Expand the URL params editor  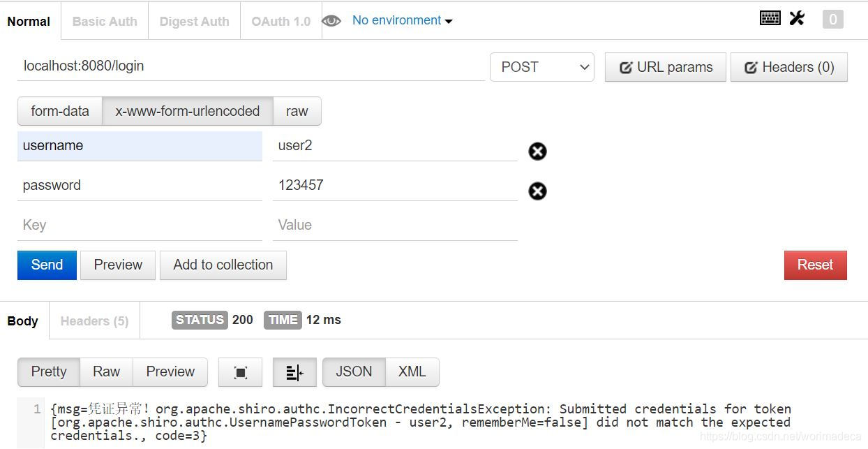point(666,67)
